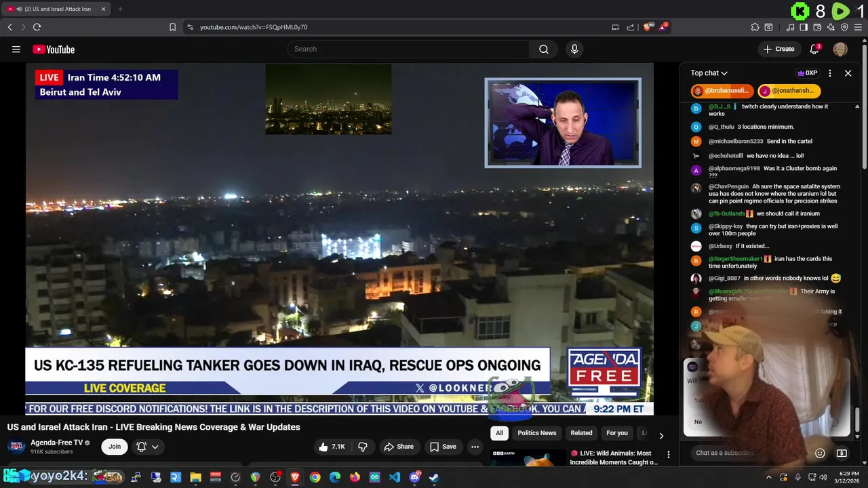Open Brave playlist music note icon

(790, 27)
